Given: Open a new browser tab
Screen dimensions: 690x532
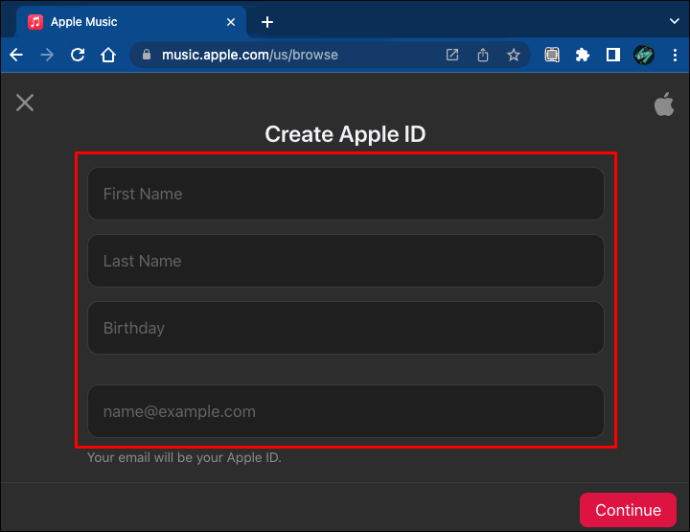Looking at the screenshot, I should tap(267, 22).
